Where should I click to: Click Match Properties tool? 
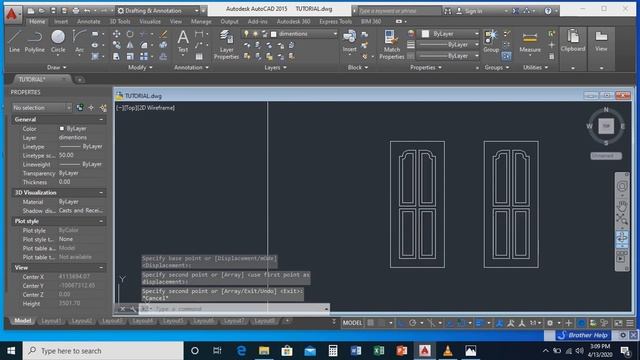coord(391,44)
